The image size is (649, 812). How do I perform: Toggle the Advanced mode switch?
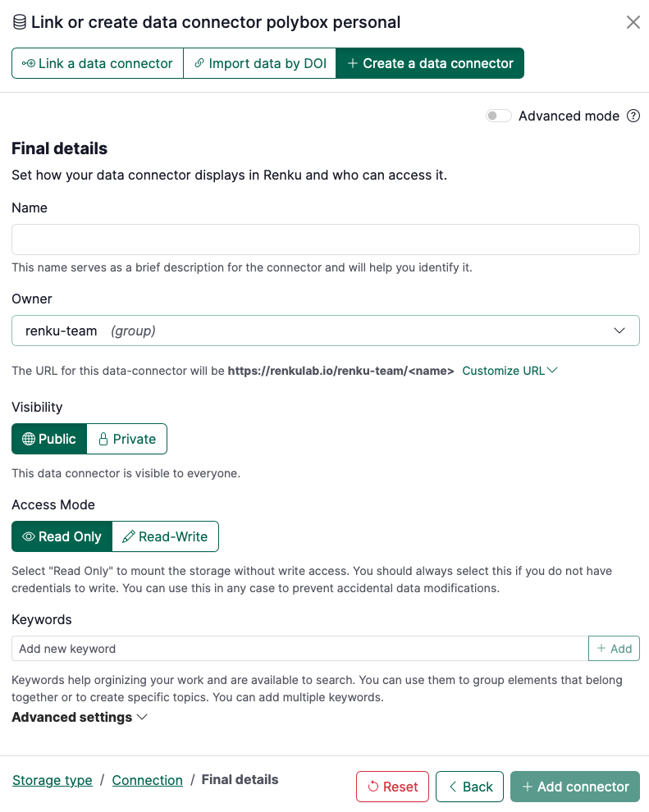coord(498,116)
